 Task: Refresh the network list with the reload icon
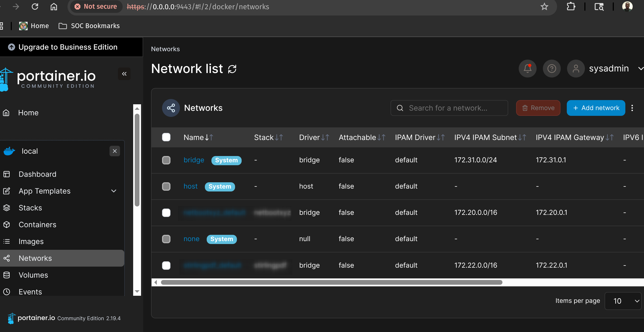(232, 69)
